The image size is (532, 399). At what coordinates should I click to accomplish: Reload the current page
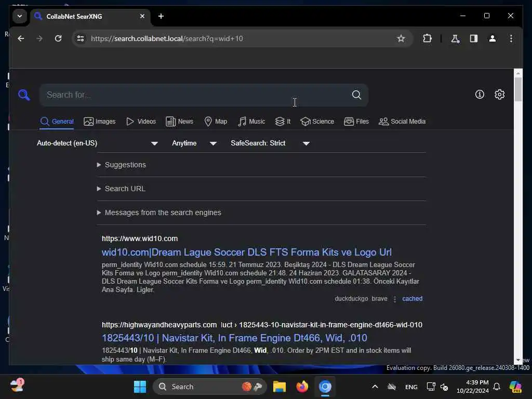coord(58,38)
